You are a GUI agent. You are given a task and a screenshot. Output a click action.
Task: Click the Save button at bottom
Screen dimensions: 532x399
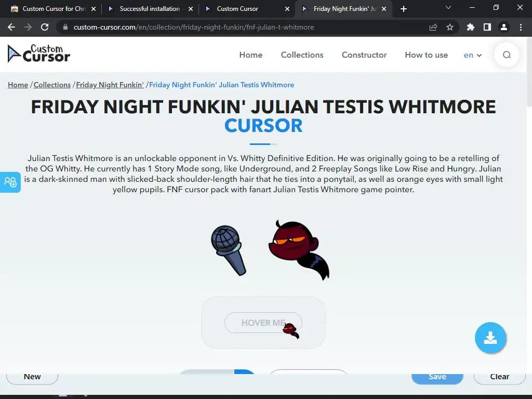437,378
